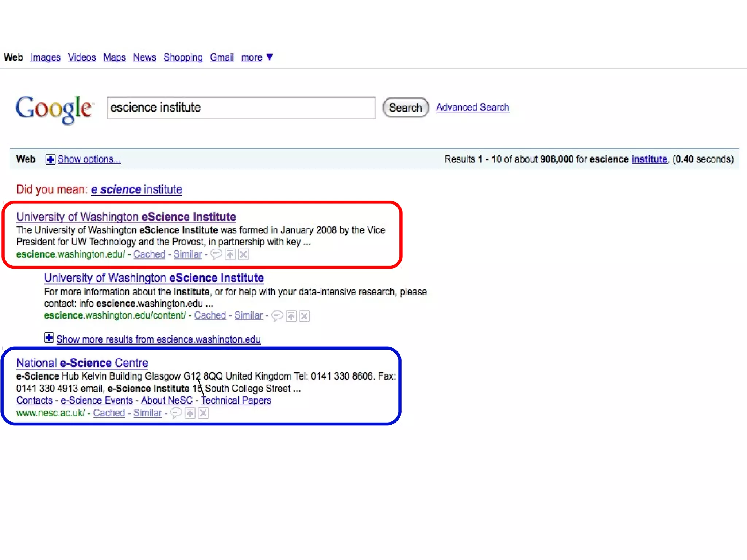Remove the first result with X icon

pos(243,254)
